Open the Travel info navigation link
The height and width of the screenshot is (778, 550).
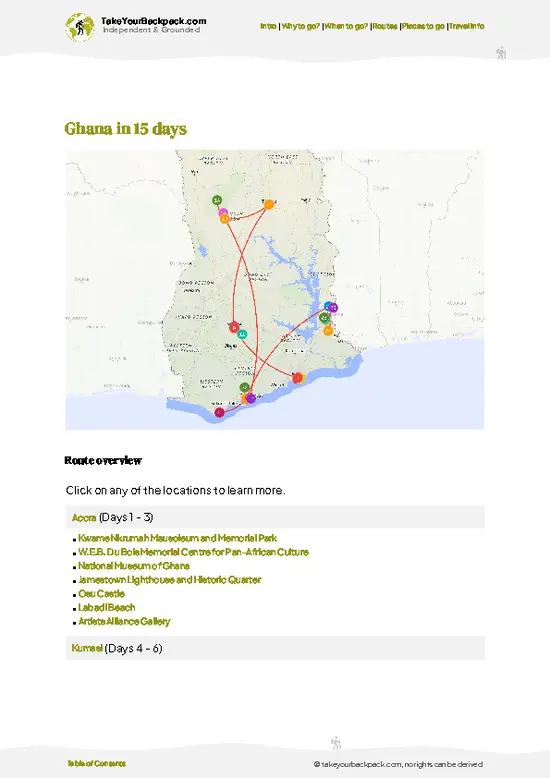[x=467, y=26]
